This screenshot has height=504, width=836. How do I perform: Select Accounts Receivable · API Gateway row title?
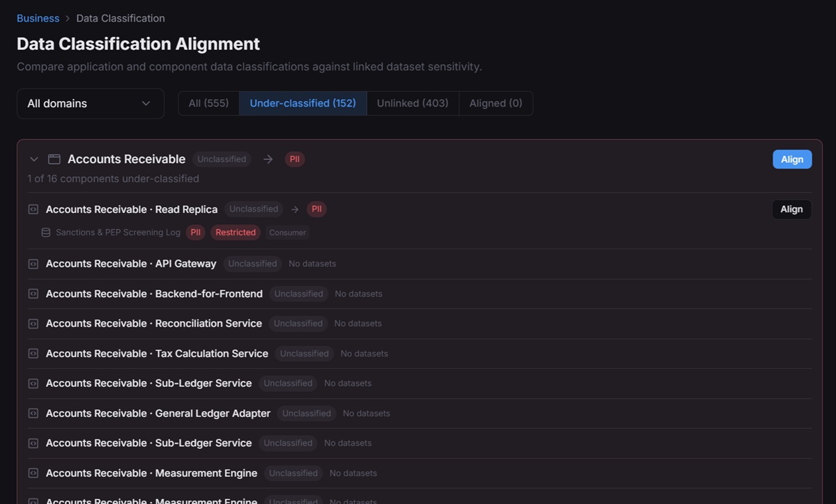point(131,264)
